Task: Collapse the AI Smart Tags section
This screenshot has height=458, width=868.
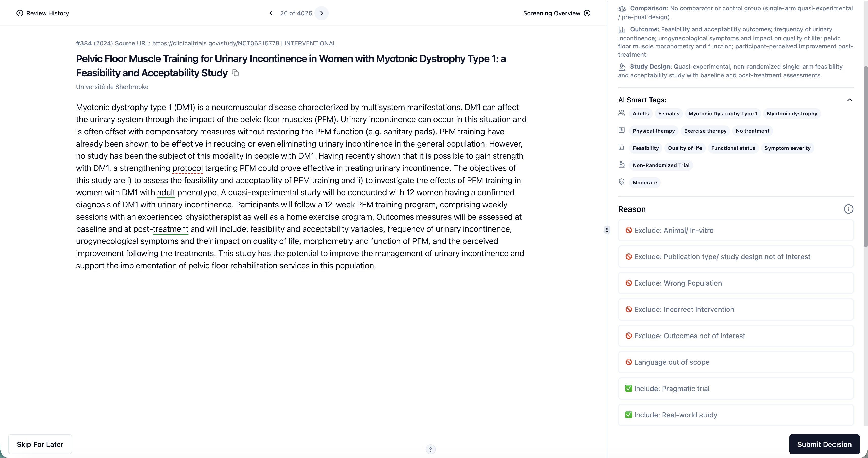Action: click(849, 100)
